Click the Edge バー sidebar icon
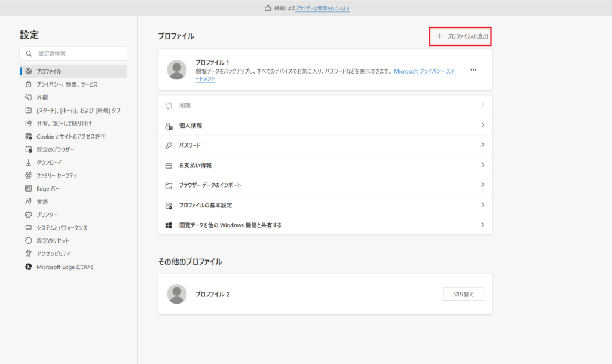The image size is (612, 364). 29,188
